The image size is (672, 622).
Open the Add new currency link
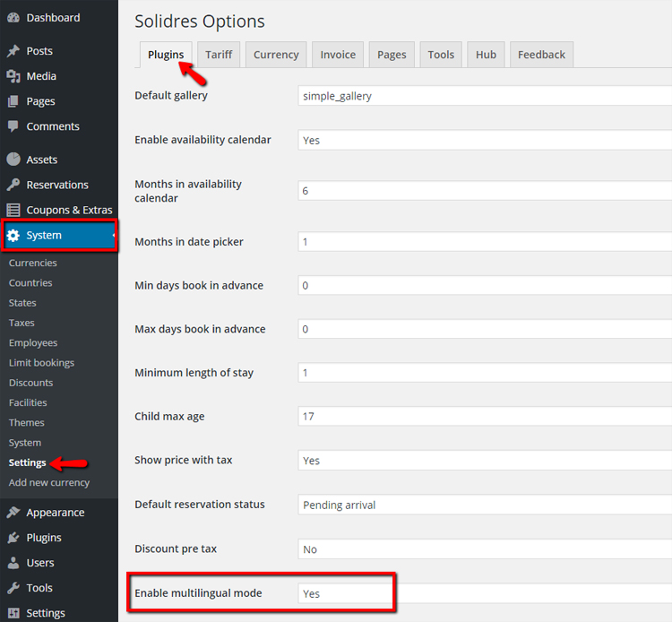tap(49, 483)
